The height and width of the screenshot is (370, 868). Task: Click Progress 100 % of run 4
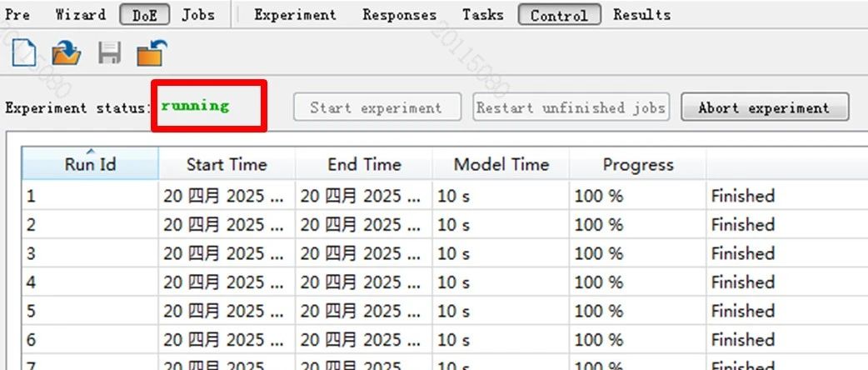[x=638, y=282]
